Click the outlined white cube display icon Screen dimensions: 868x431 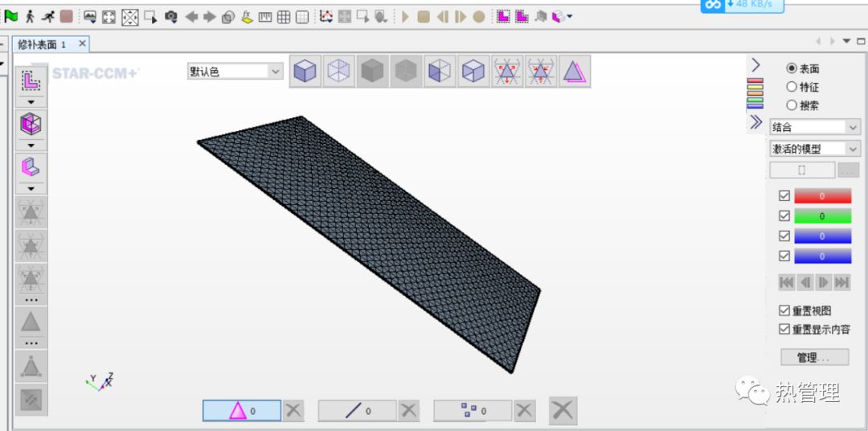(473, 71)
